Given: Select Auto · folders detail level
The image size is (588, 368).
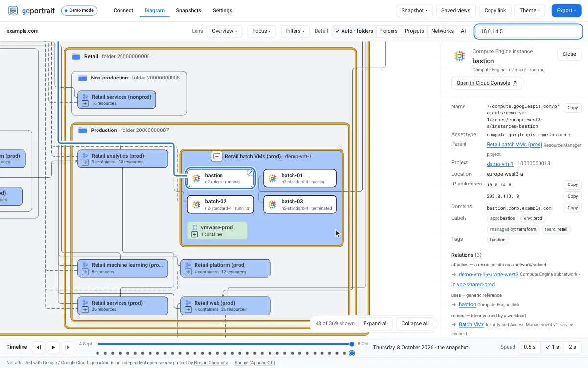Looking at the screenshot, I should (354, 31).
